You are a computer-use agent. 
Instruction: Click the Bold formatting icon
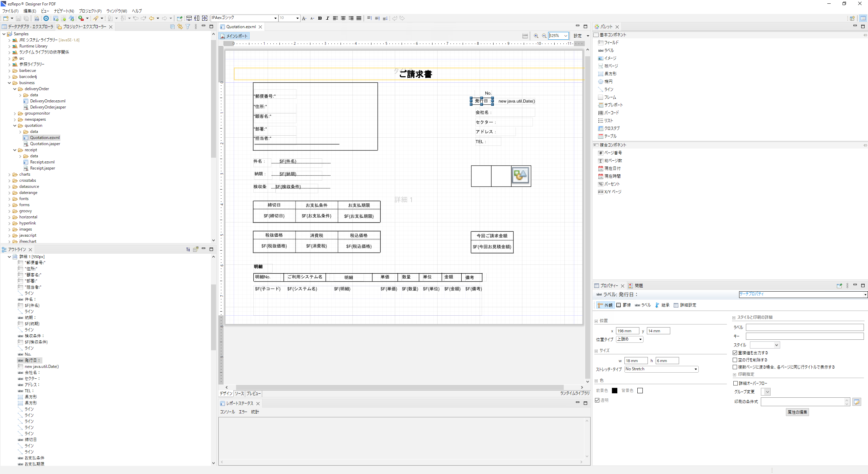pyautogui.click(x=320, y=18)
